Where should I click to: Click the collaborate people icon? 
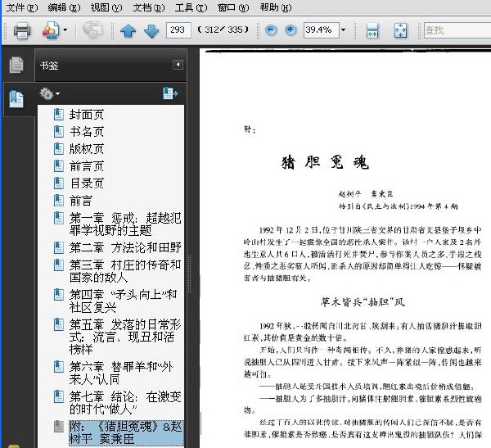click(x=51, y=30)
